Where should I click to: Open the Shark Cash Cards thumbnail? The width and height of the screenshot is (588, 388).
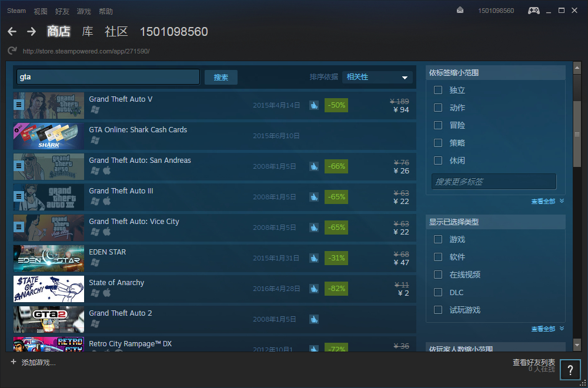(49, 136)
